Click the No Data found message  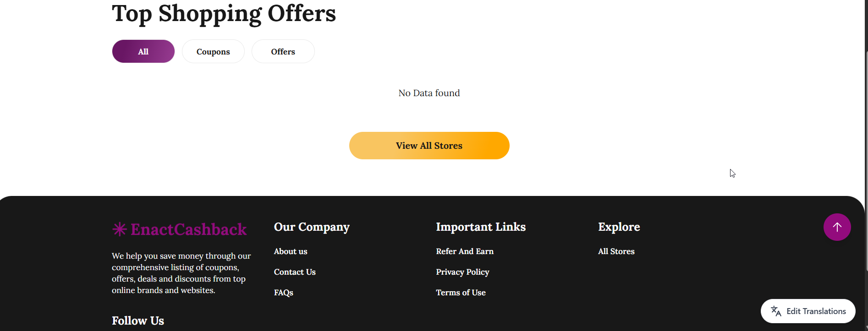(x=429, y=93)
